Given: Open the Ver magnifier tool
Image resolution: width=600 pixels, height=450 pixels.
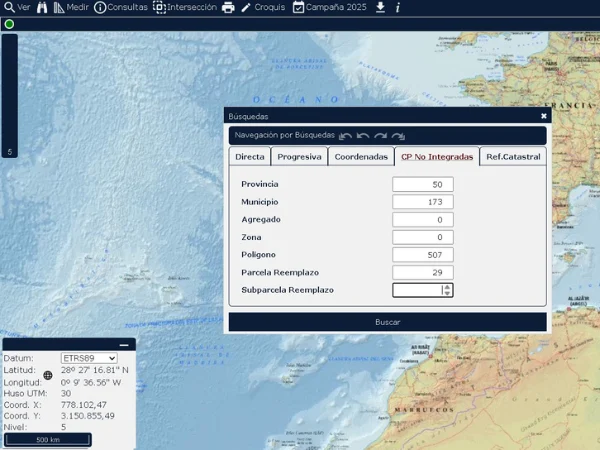Looking at the screenshot, I should point(16,7).
